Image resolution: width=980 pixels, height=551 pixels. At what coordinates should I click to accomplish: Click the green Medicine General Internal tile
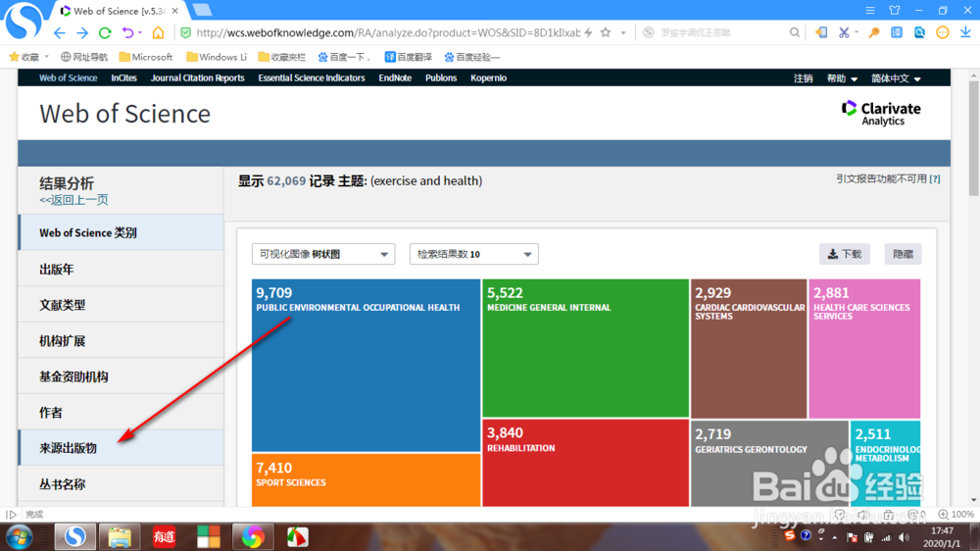(x=586, y=348)
